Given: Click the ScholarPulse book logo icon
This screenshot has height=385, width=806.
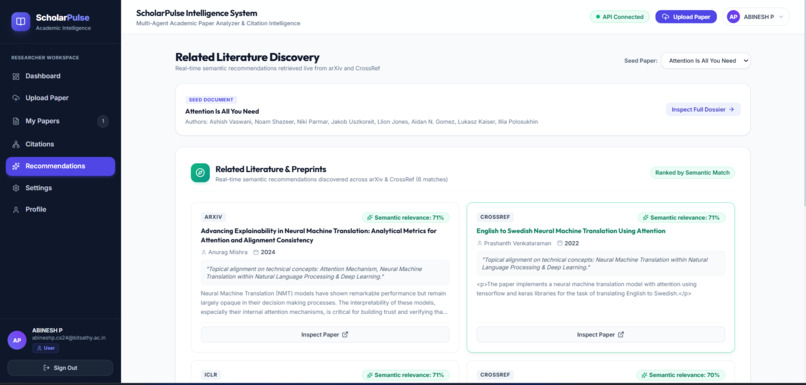Looking at the screenshot, I should click(x=21, y=22).
